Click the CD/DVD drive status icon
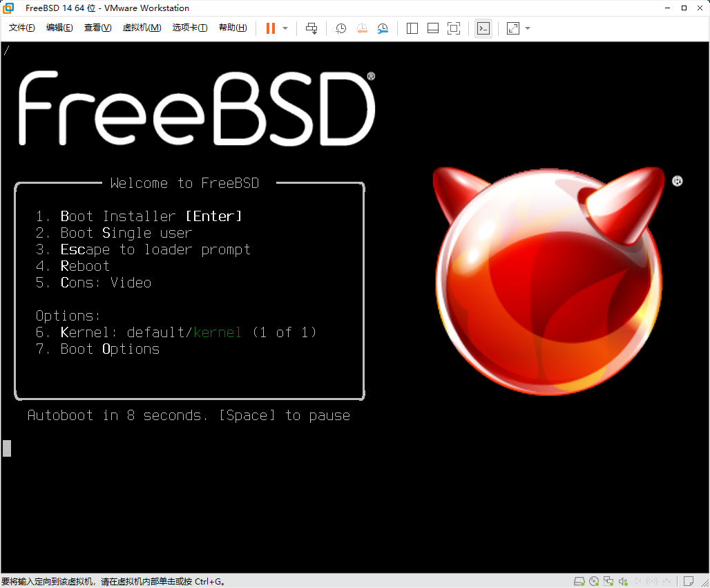The width and height of the screenshot is (710, 588). pyautogui.click(x=594, y=581)
